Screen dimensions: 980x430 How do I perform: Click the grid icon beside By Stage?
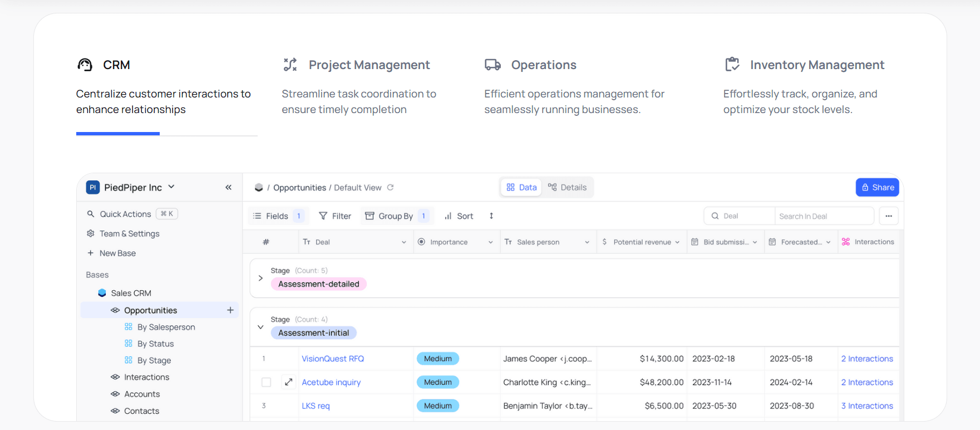tap(129, 360)
